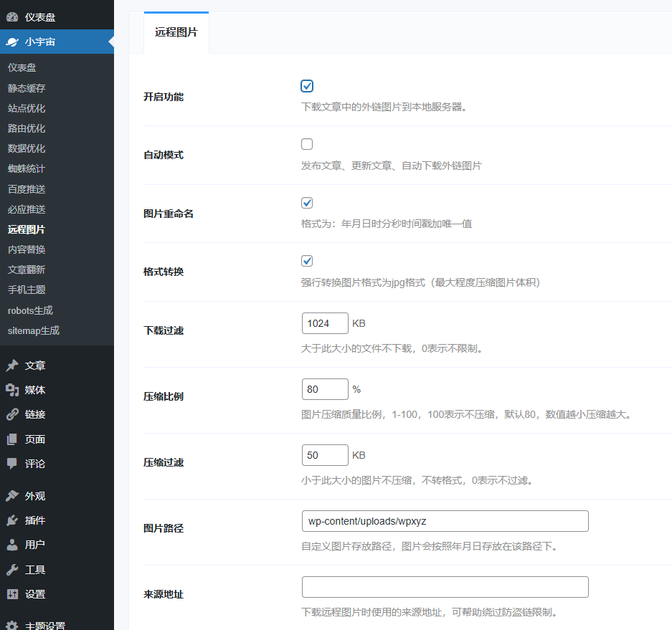Open the sitemap生成 page link
This screenshot has width=672, height=630.
(32, 330)
